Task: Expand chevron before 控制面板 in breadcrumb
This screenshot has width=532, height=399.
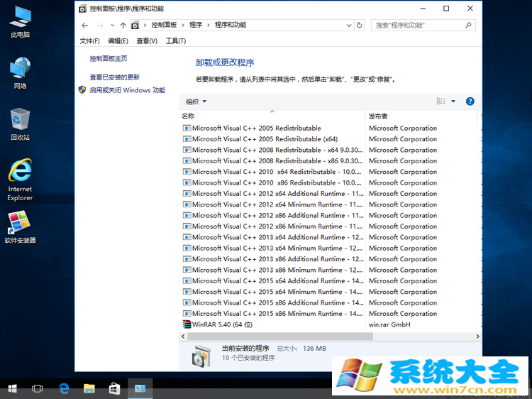Action: click(x=145, y=25)
